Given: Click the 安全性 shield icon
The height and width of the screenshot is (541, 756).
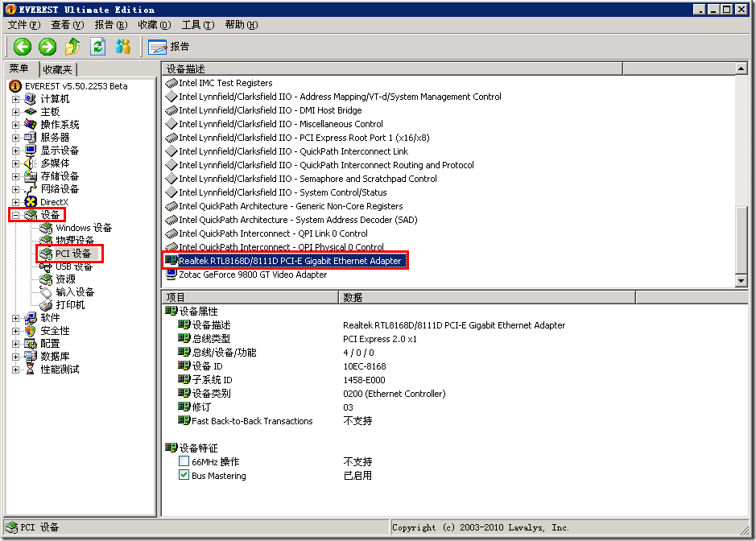Looking at the screenshot, I should [x=31, y=331].
